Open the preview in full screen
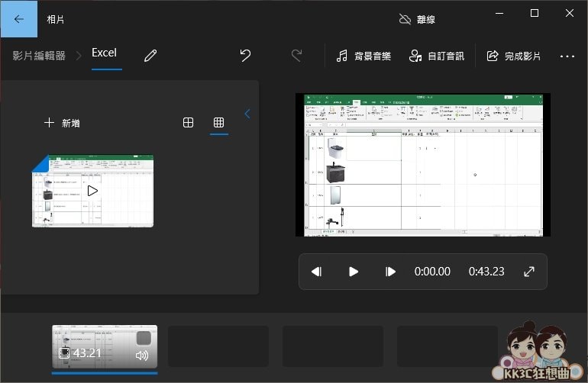The height and width of the screenshot is (383, 588). (528, 272)
